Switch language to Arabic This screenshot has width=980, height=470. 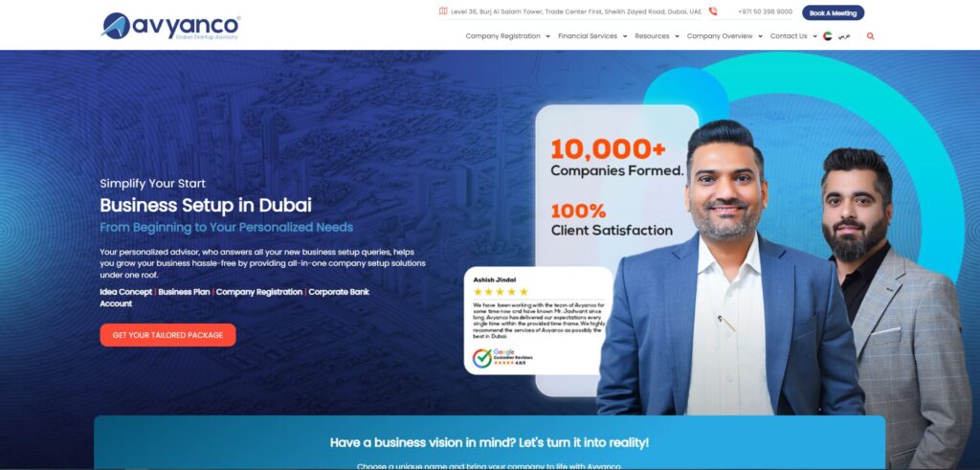click(844, 36)
